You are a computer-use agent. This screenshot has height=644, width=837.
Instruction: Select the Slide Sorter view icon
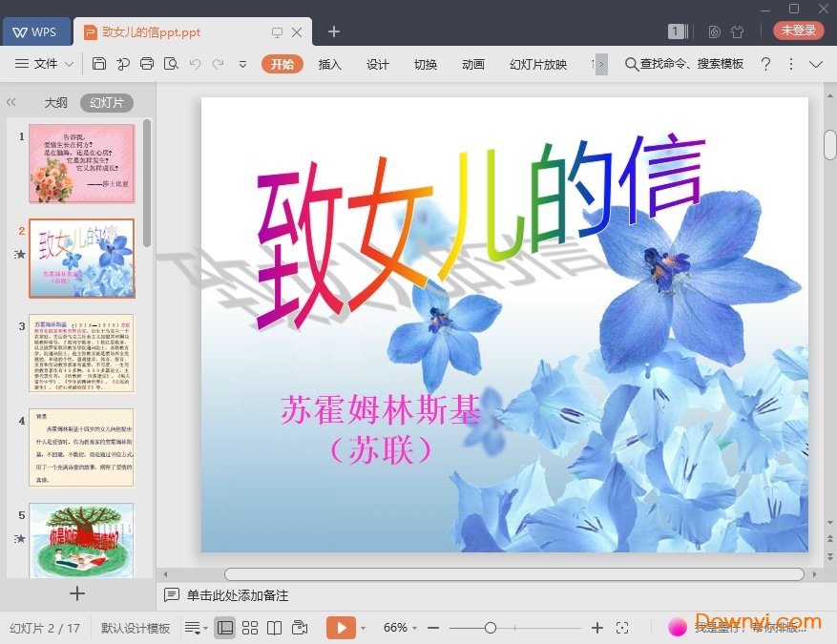[x=249, y=627]
